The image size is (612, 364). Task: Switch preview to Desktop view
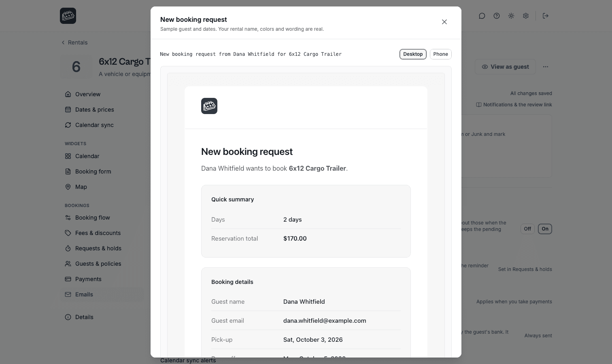(413, 54)
